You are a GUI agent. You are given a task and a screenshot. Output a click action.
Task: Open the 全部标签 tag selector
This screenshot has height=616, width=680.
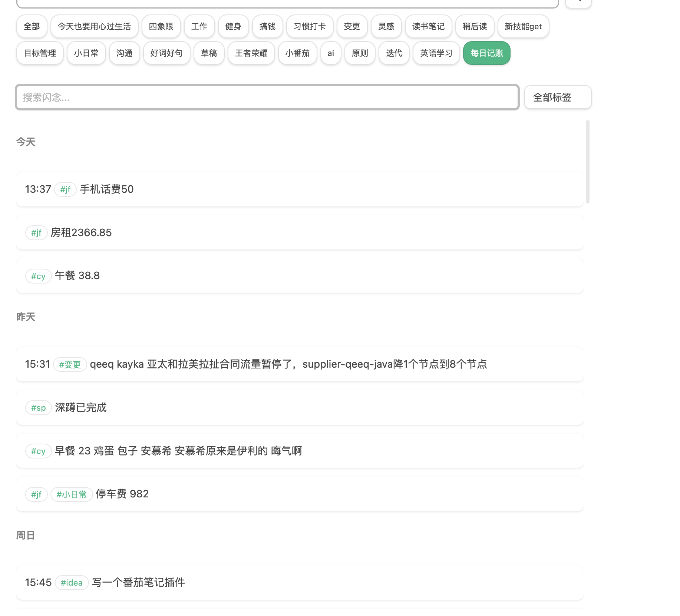point(557,97)
